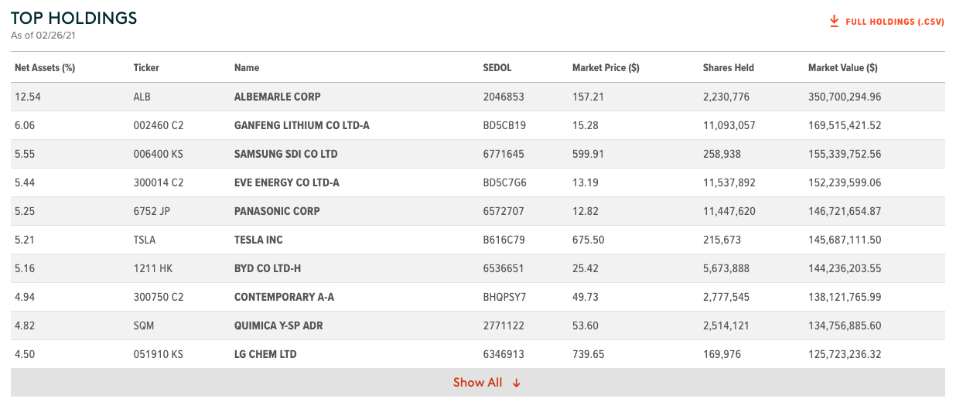Click the SEDOL column header
The height and width of the screenshot is (409, 980).
[497, 68]
